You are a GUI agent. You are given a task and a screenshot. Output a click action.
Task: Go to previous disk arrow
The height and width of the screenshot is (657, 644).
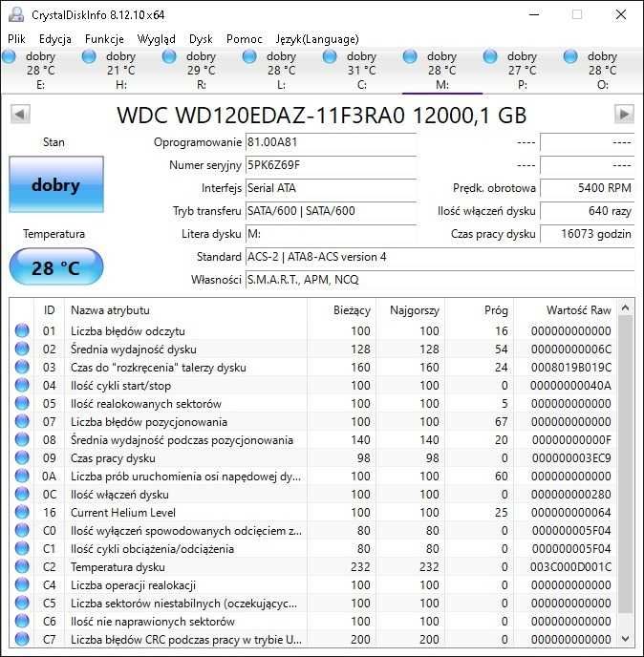click(20, 115)
